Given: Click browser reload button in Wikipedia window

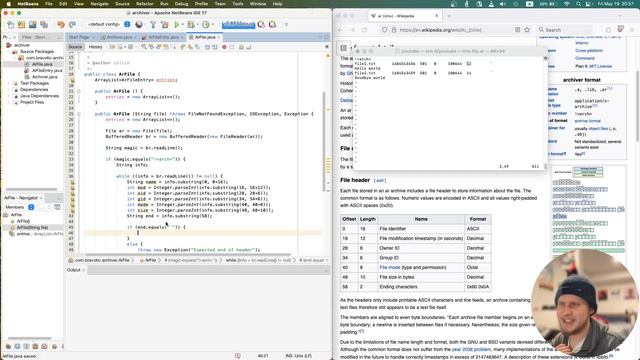Looking at the screenshot, I should click(x=364, y=30).
